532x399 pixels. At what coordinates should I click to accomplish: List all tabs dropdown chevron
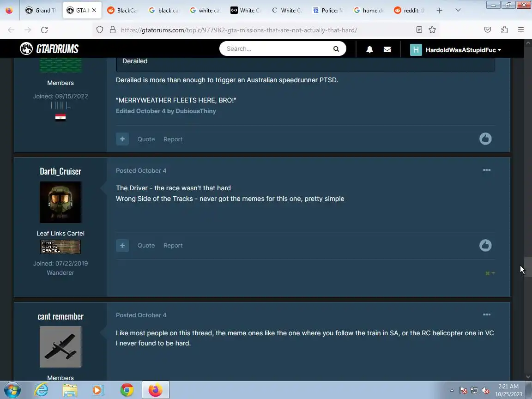(x=458, y=11)
